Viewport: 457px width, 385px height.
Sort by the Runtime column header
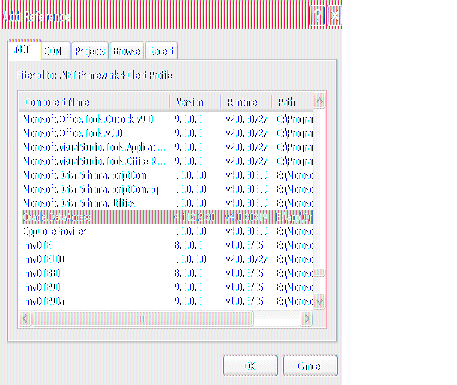click(246, 102)
